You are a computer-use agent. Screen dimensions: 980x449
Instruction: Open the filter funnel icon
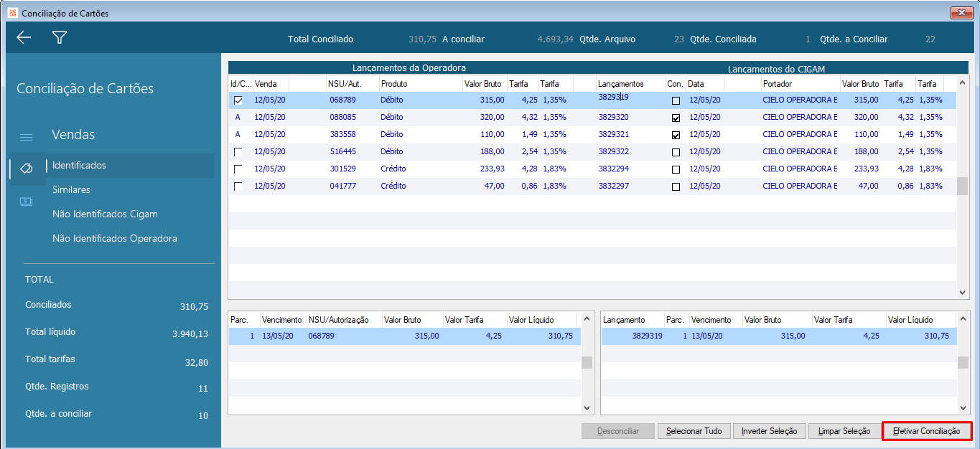coord(60,38)
